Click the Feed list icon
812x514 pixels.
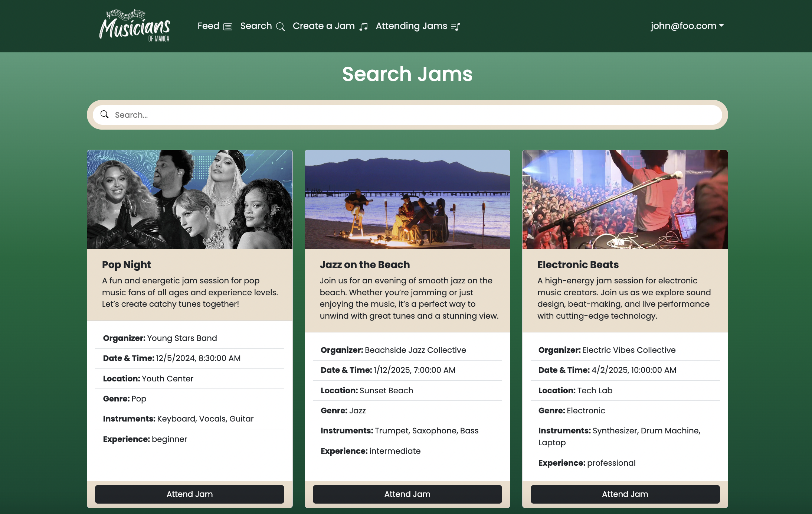228,26
